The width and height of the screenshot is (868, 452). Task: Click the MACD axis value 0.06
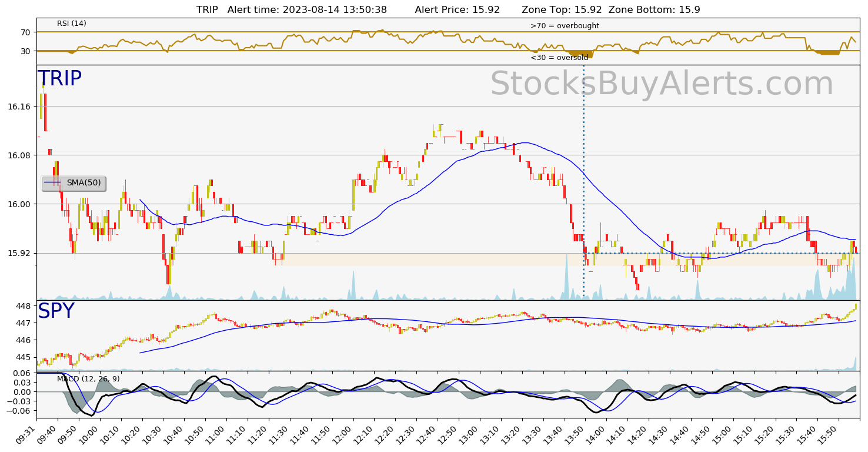22,373
